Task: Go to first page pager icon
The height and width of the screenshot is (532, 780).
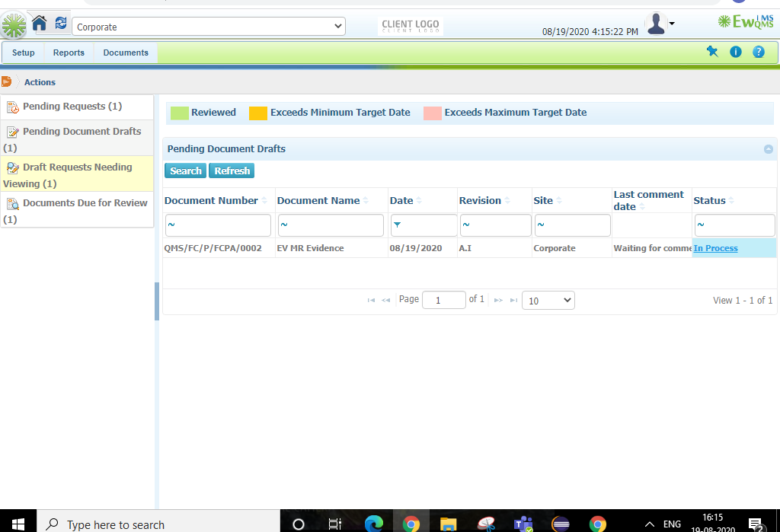Action: coord(371,301)
